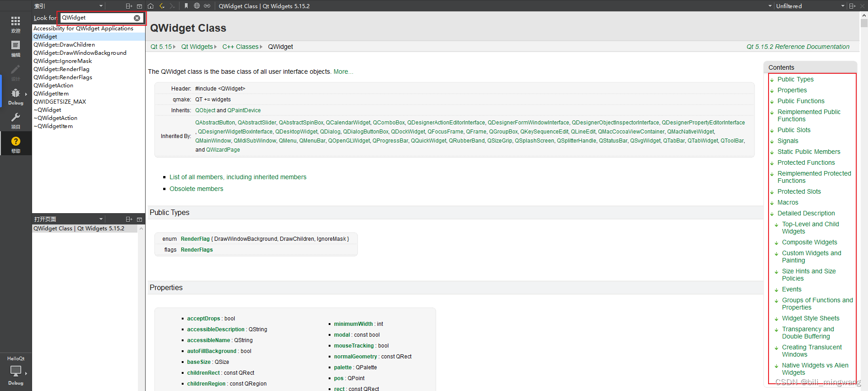
Task: Click the Open Pages list scrollbar up arrow
Action: 141,228
